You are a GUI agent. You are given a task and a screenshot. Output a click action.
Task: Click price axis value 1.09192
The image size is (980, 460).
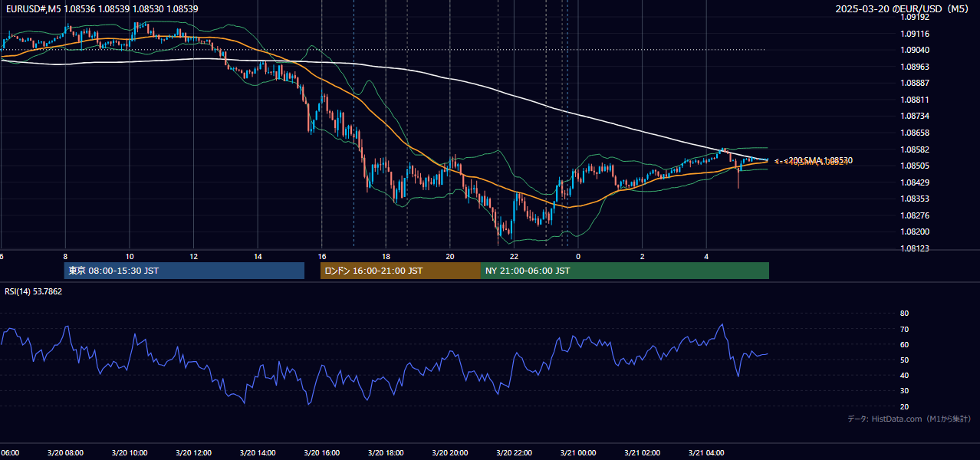[916, 17]
